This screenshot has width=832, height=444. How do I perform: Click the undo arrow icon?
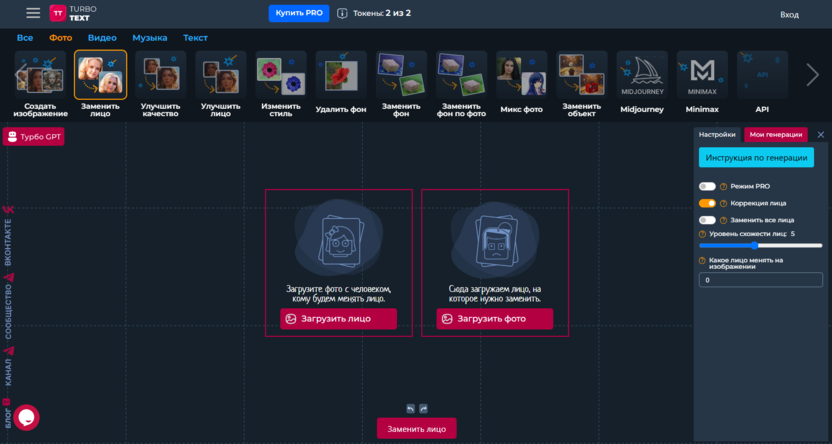click(410, 408)
